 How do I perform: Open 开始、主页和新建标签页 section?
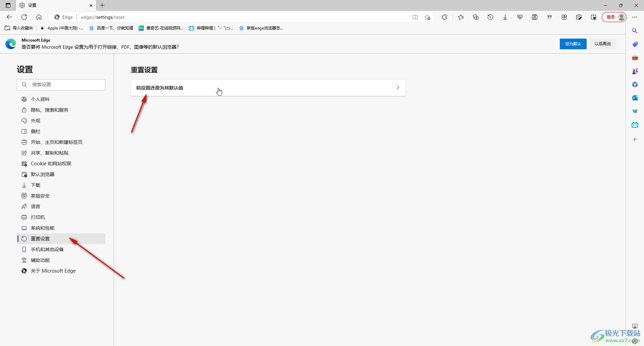61,142
